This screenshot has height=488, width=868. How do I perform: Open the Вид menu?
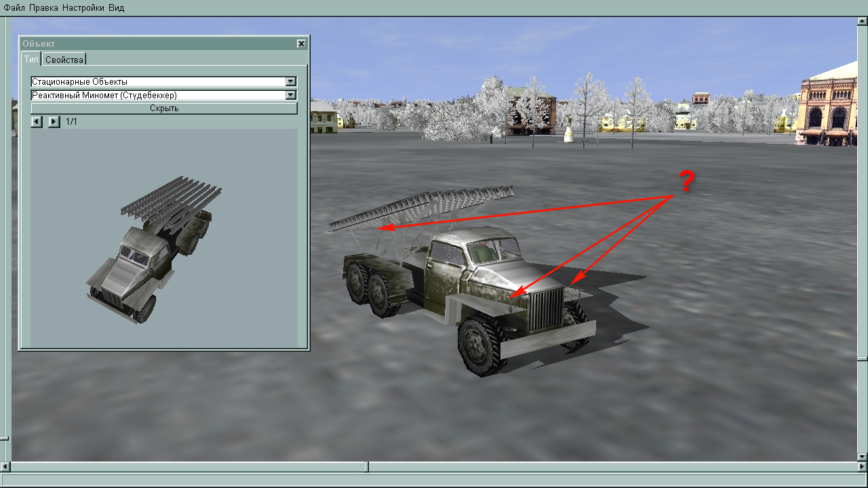click(x=116, y=7)
